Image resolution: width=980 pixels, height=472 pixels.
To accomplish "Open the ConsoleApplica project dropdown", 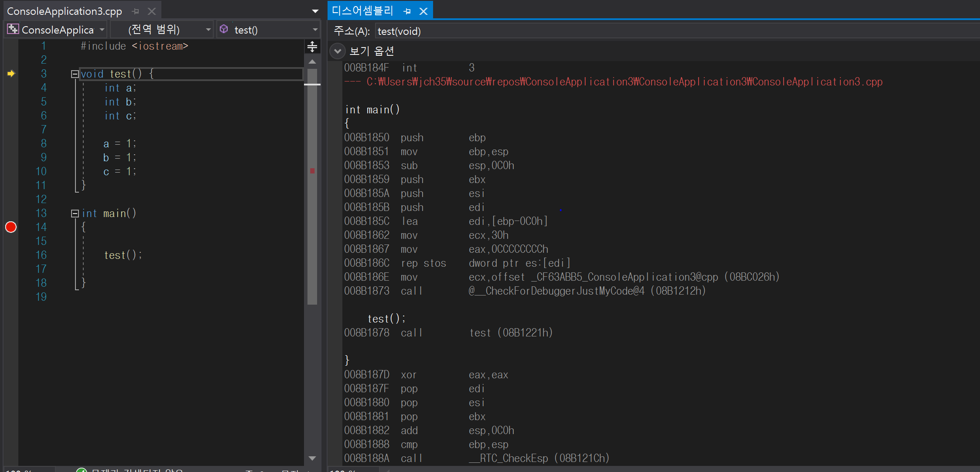I will pyautogui.click(x=57, y=30).
